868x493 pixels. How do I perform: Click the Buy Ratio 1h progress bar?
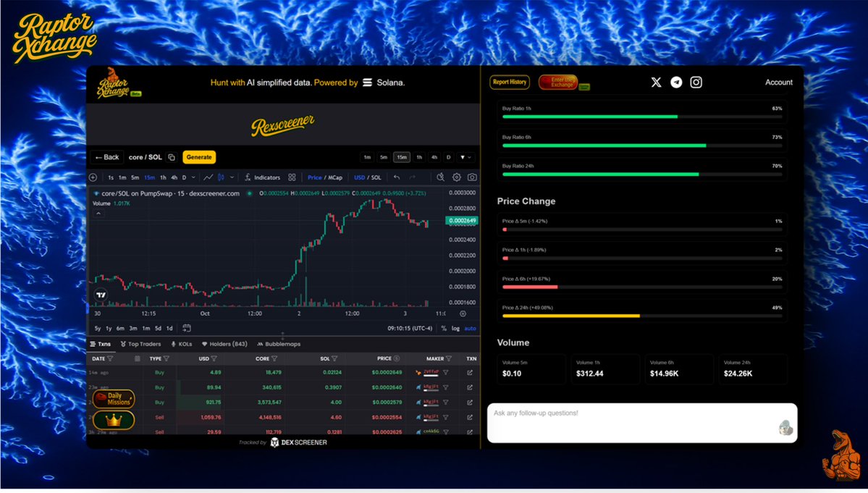click(642, 117)
